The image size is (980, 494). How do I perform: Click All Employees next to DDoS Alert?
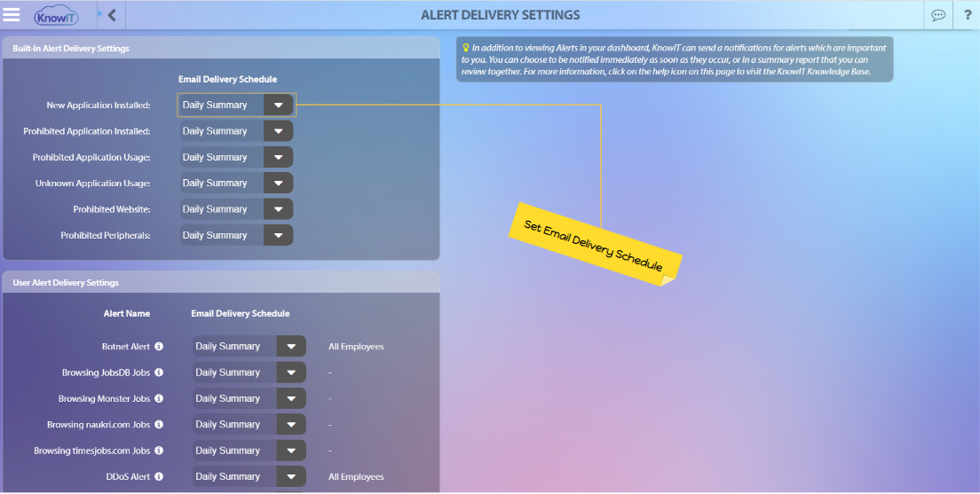click(356, 476)
